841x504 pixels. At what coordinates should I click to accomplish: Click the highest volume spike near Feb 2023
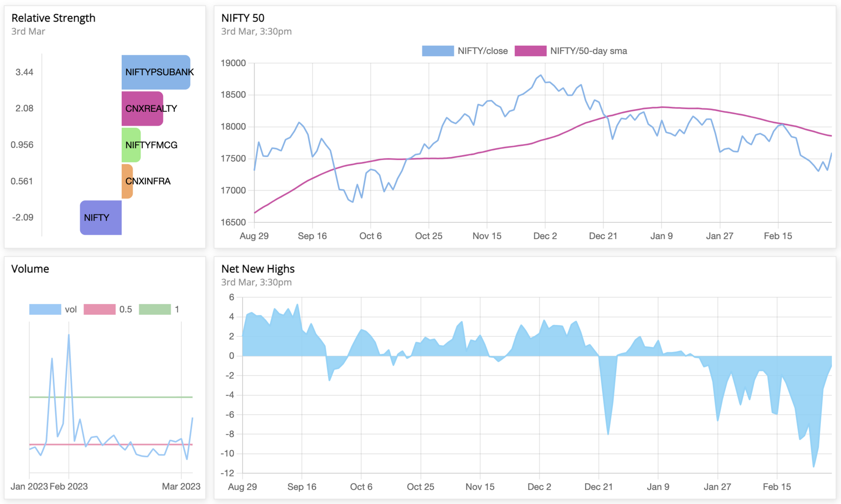tap(69, 335)
